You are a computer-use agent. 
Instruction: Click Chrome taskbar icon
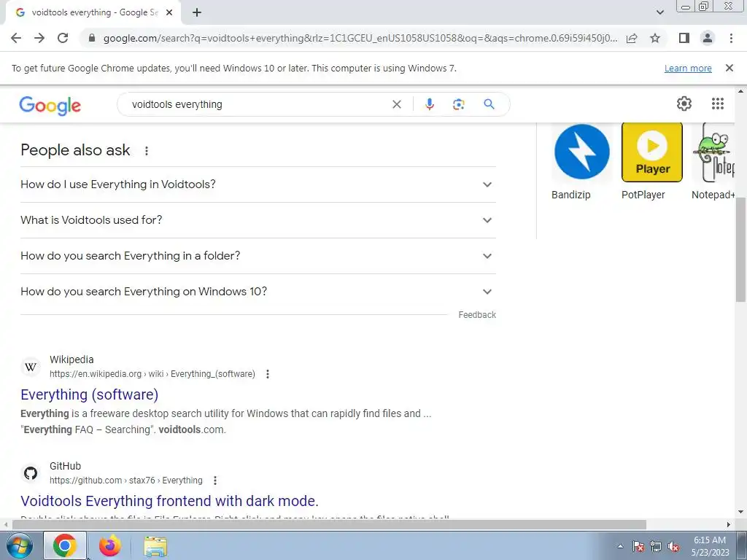tap(65, 545)
